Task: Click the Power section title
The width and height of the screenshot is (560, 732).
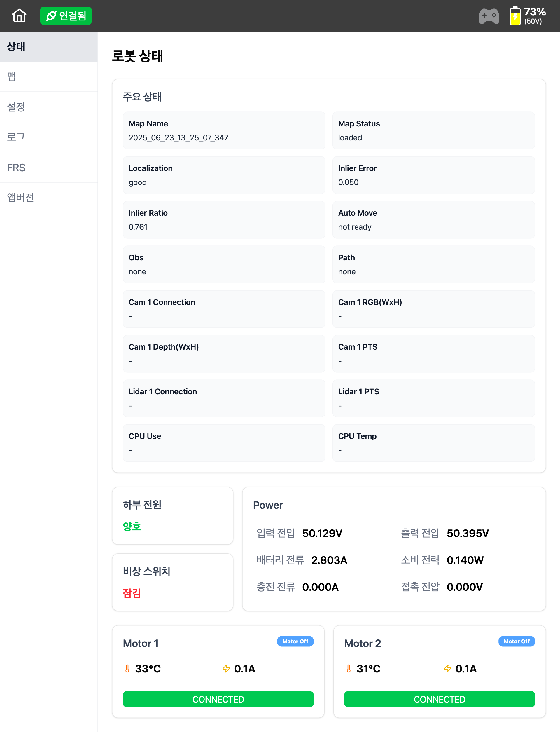Action: click(268, 505)
